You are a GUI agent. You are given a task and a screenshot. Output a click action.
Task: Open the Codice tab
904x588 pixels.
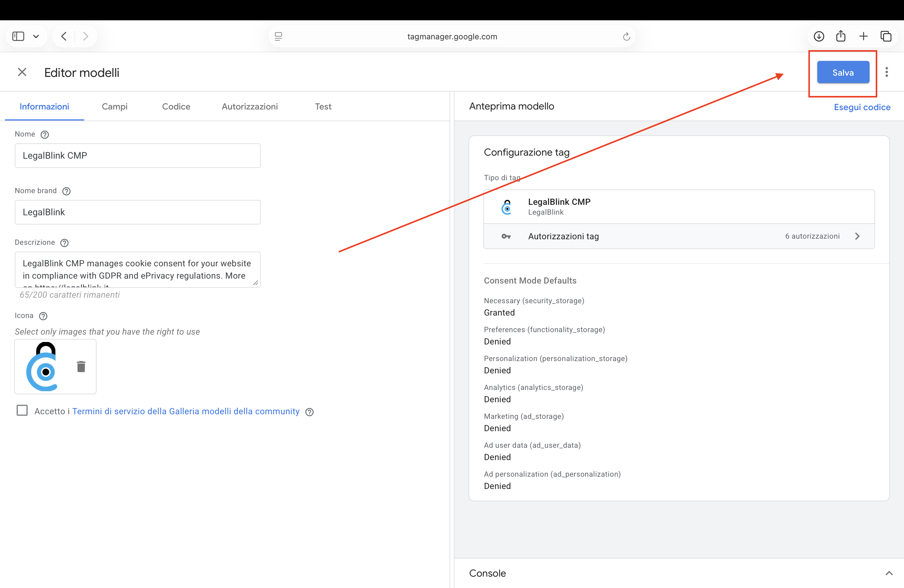click(x=176, y=107)
